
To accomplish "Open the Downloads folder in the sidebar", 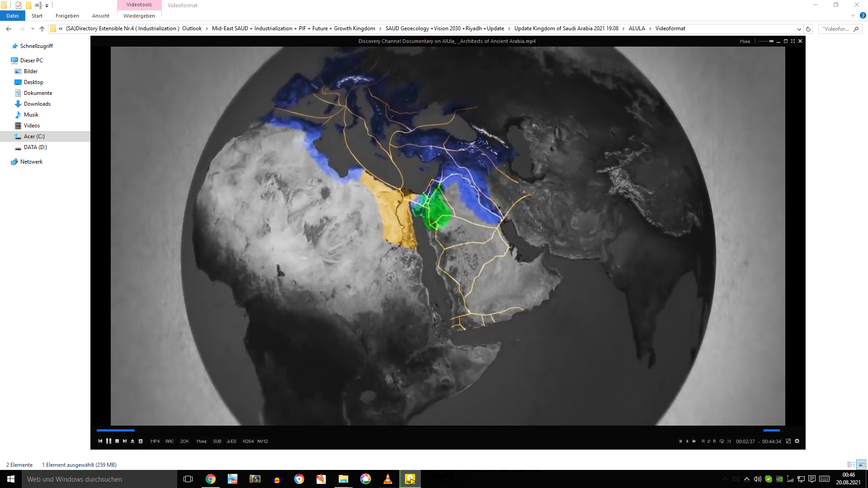I will pos(37,104).
